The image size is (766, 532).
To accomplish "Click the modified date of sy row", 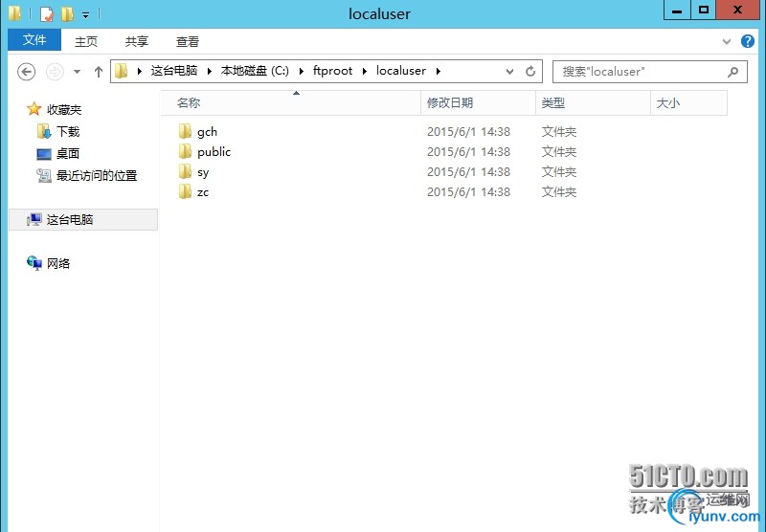I will point(468,172).
